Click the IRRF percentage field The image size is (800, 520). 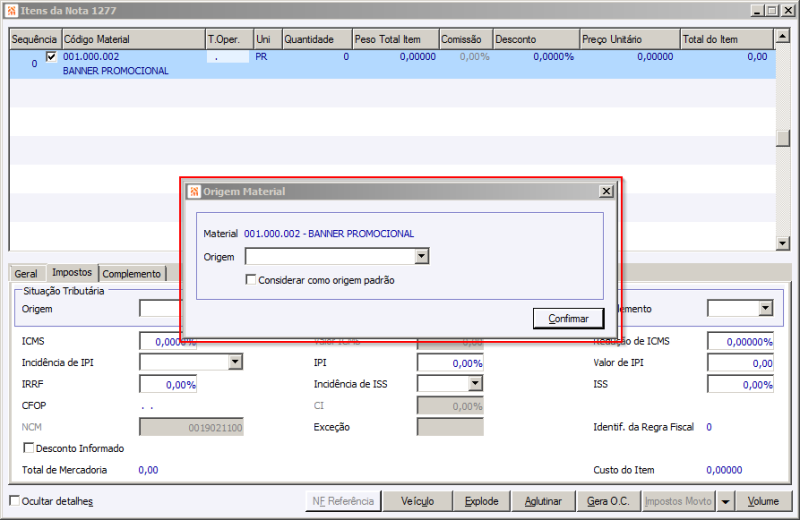point(168,384)
